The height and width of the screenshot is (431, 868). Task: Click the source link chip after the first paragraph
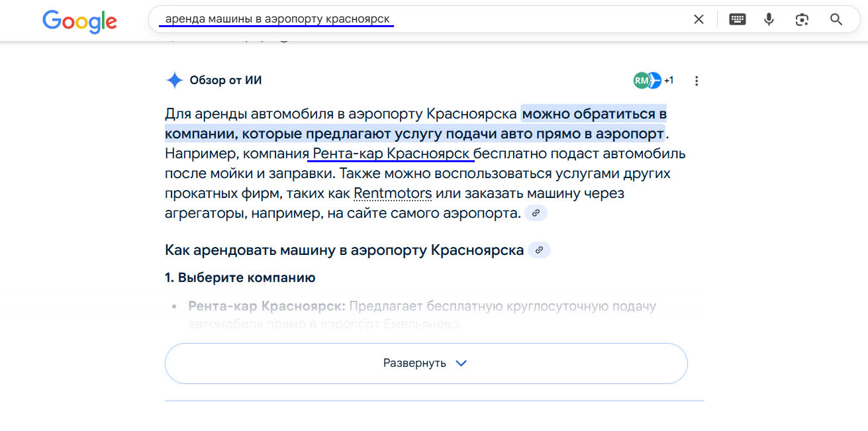coord(536,213)
